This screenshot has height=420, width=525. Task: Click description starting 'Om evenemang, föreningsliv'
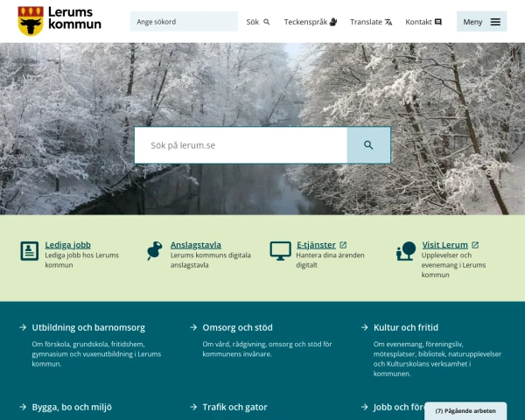coord(437,359)
